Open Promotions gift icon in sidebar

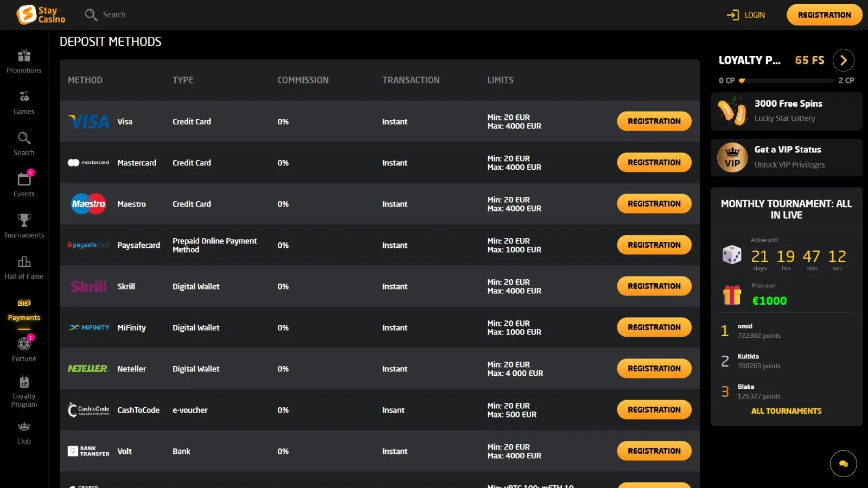tap(24, 56)
